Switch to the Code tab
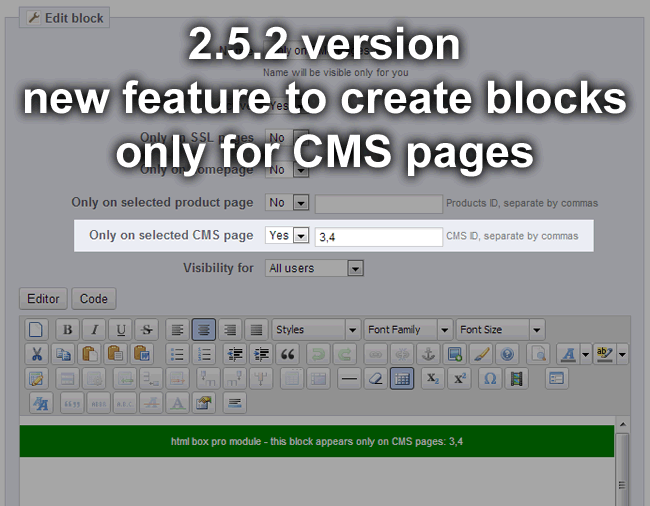 point(94,298)
